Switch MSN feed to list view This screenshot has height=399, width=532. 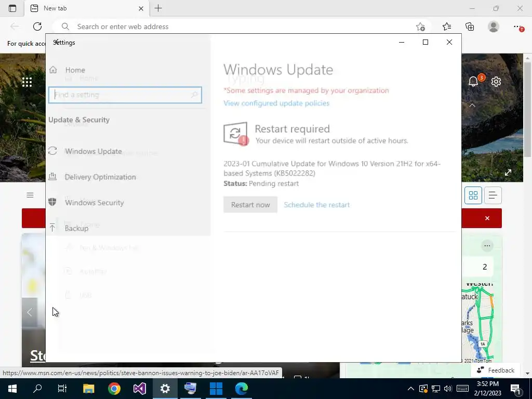[x=493, y=195]
